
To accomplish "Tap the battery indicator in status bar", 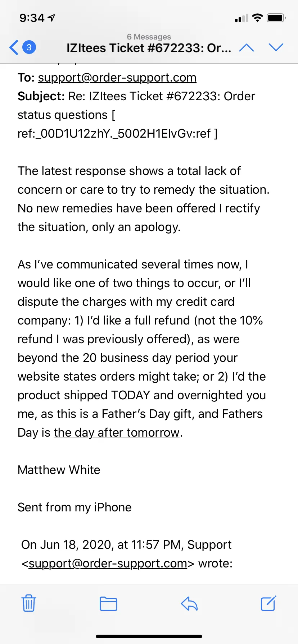I will (276, 18).
